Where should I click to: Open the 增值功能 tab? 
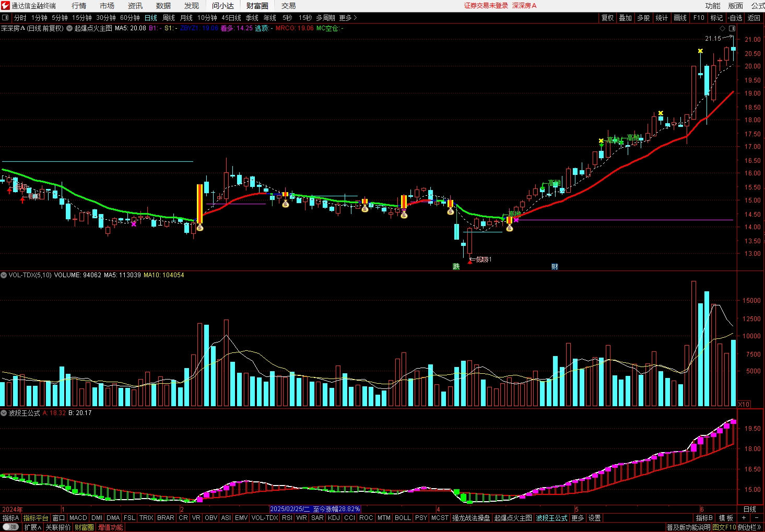(110, 527)
